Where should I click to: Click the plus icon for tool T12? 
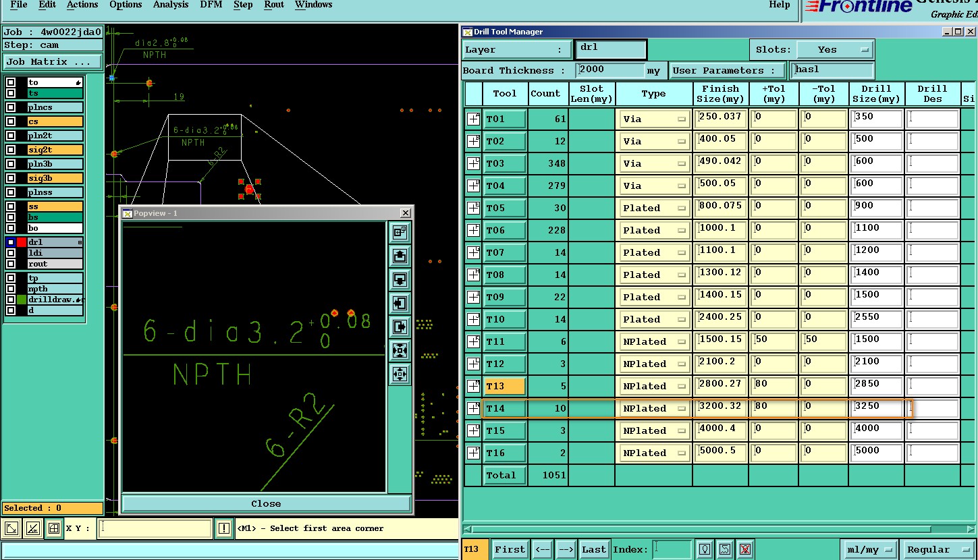474,364
